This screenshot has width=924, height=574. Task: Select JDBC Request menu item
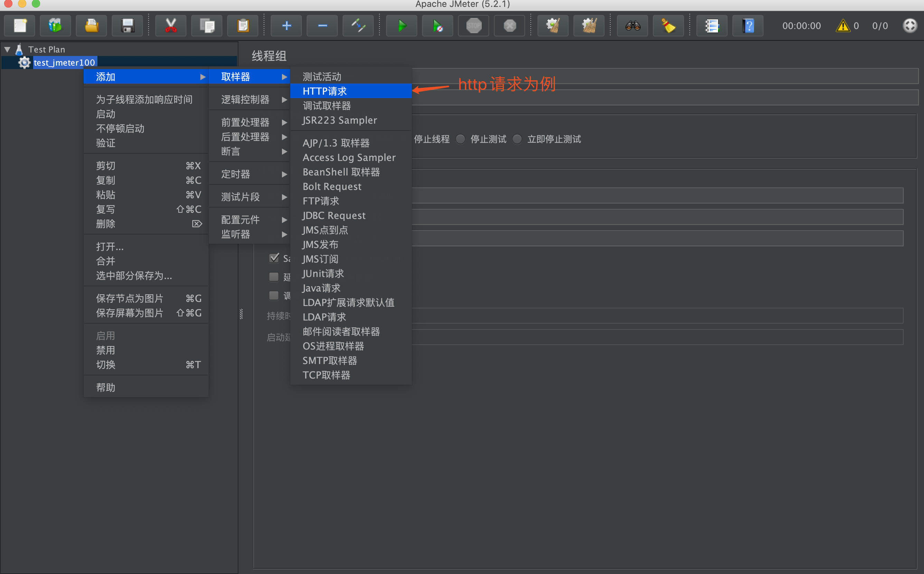(351, 216)
